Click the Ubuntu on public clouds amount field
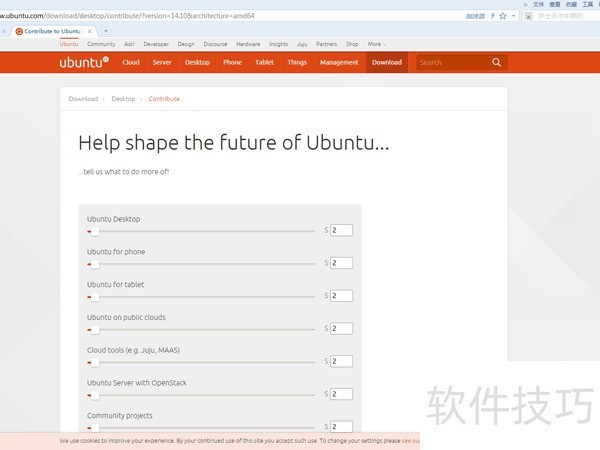600x450 pixels. tap(341, 328)
